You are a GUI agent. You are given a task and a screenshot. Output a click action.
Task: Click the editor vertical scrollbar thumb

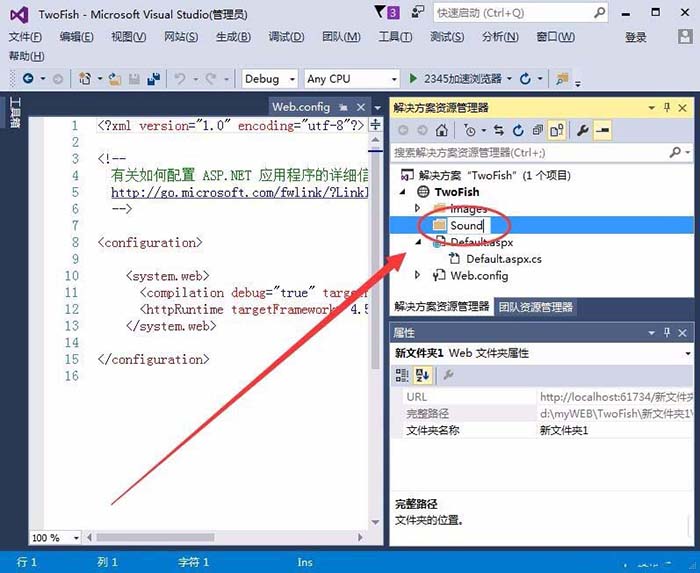pos(375,259)
